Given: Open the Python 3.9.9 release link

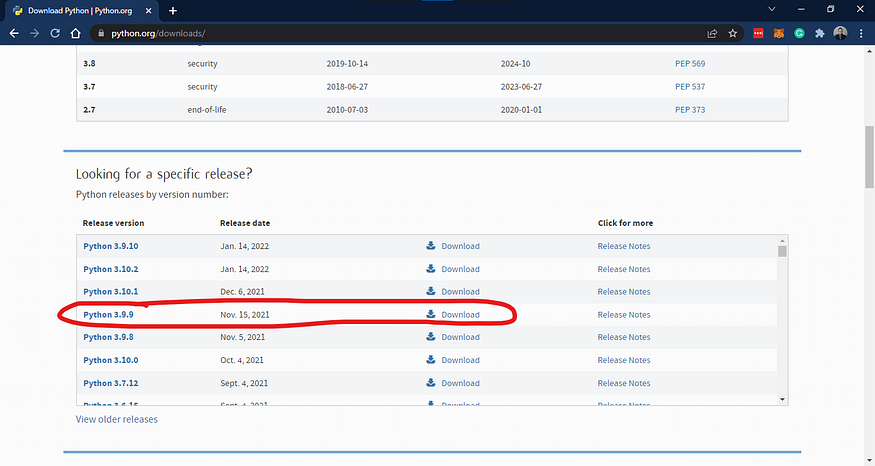Looking at the screenshot, I should (108, 315).
